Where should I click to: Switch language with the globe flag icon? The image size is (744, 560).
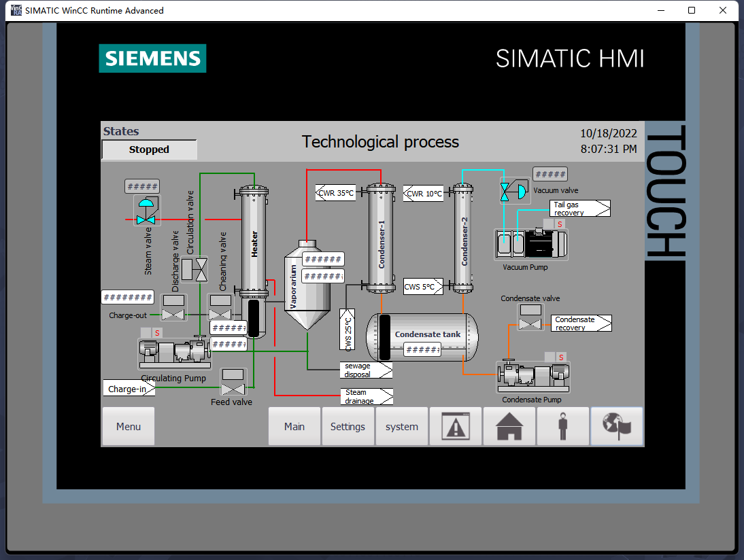(x=617, y=426)
